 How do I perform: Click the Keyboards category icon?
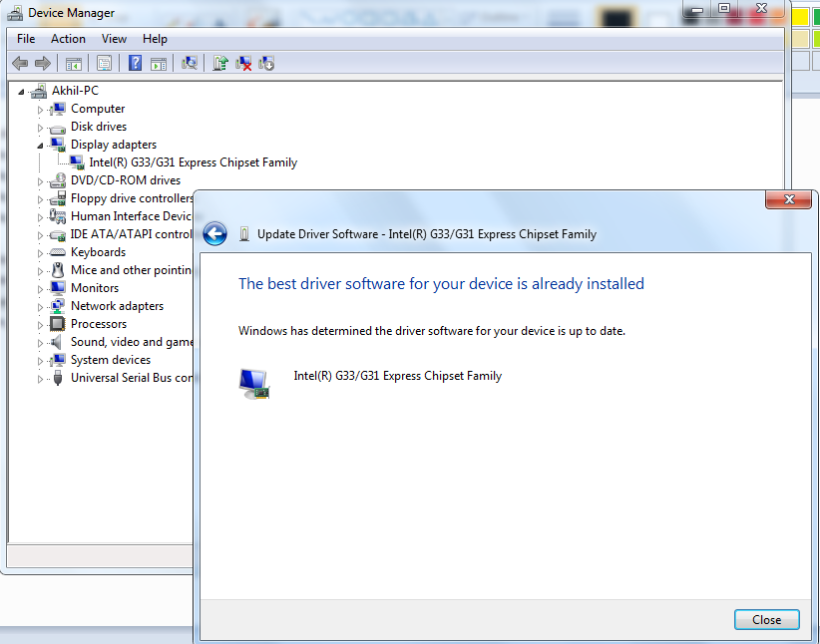point(57,252)
